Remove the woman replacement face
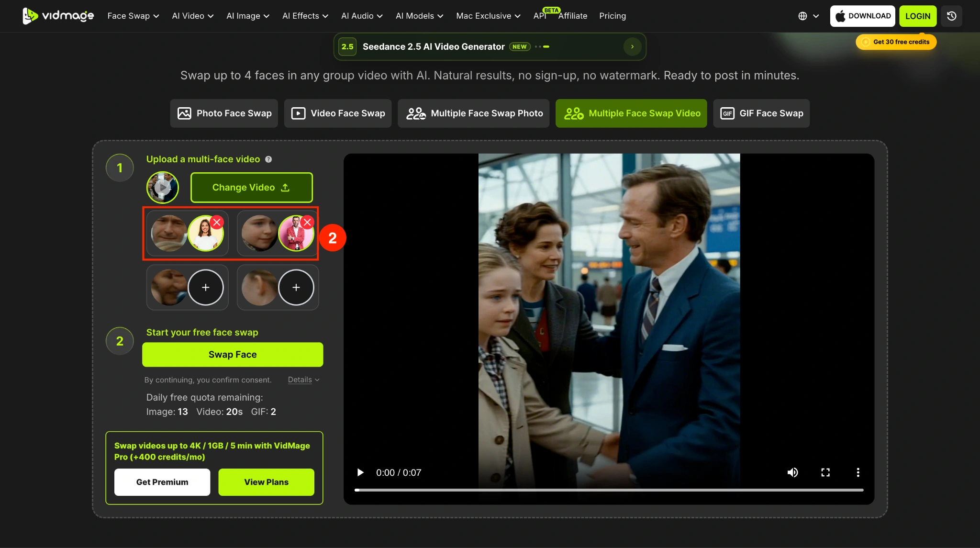Image resolution: width=980 pixels, height=548 pixels. tap(217, 222)
